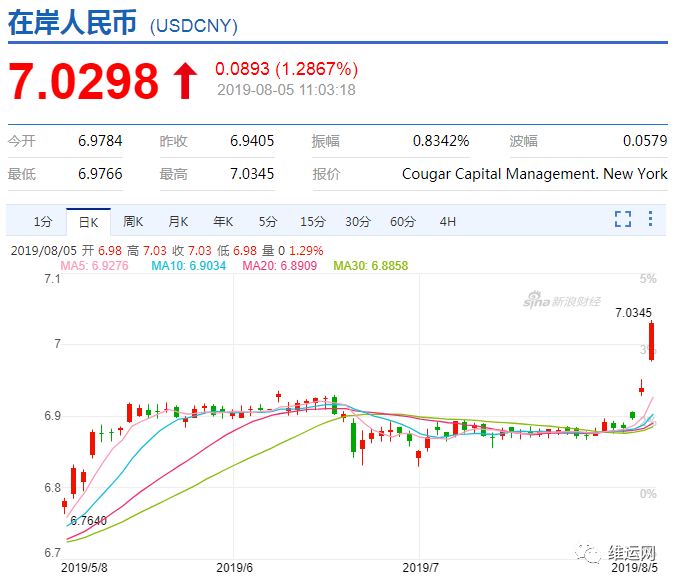Click the MA30: 6.8858 legend label

(371, 266)
